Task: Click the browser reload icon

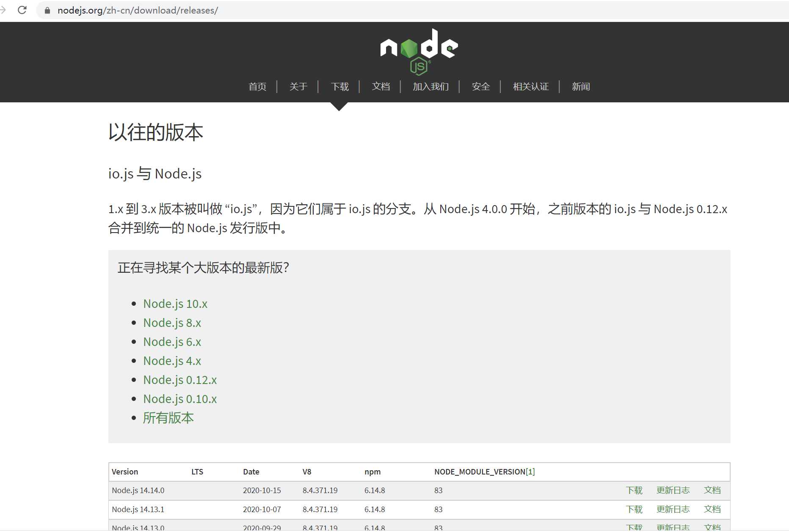Action: [x=22, y=10]
